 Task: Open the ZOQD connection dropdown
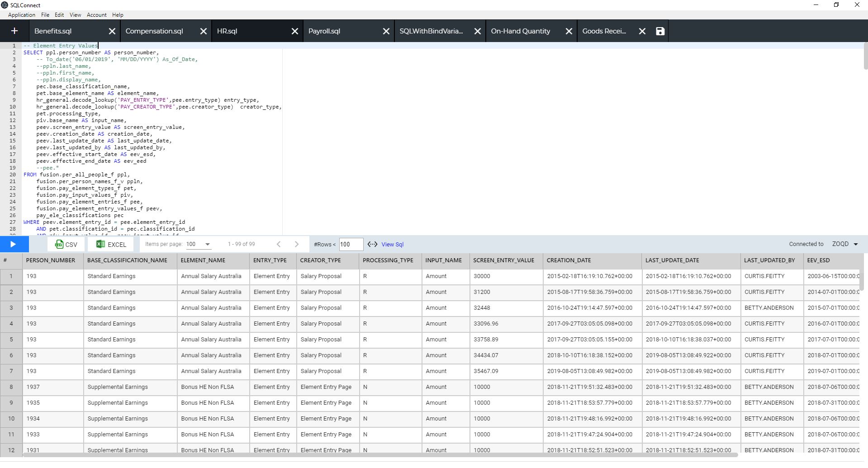845,244
